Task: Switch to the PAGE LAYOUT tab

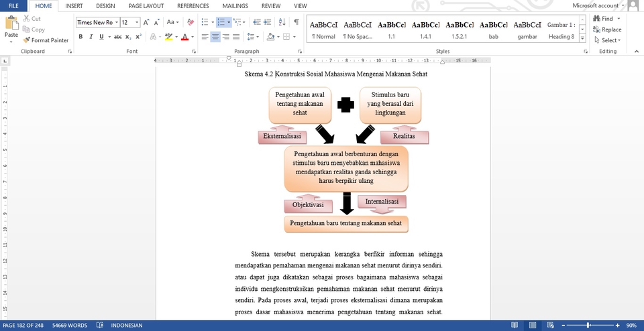Action: 146,6
